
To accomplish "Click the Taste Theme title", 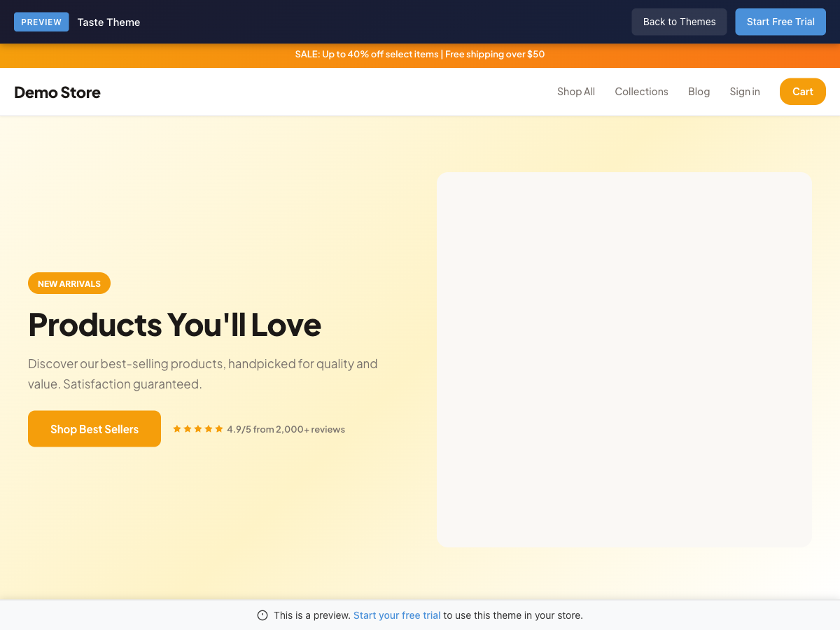I will 108,22.
